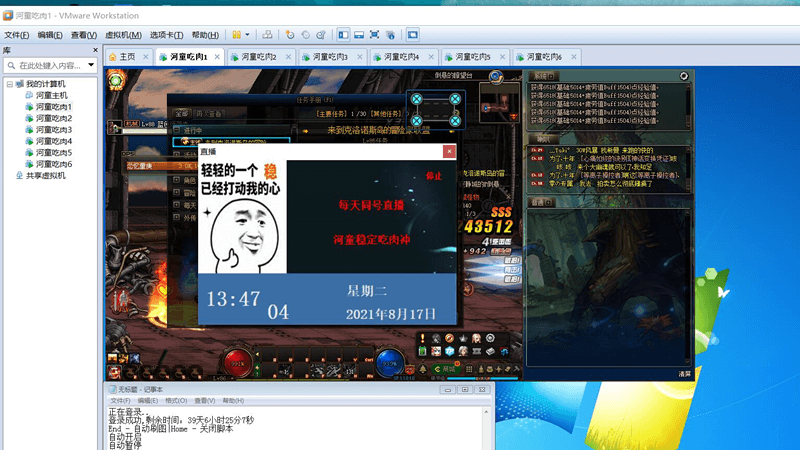
Task: Open the 帮助(H) menu in VMware
Action: (x=205, y=35)
